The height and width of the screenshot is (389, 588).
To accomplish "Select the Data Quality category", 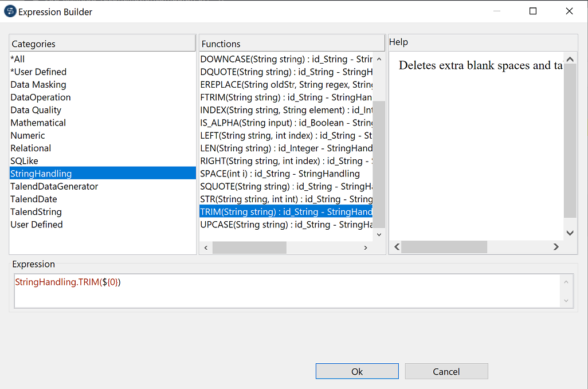I will point(36,109).
